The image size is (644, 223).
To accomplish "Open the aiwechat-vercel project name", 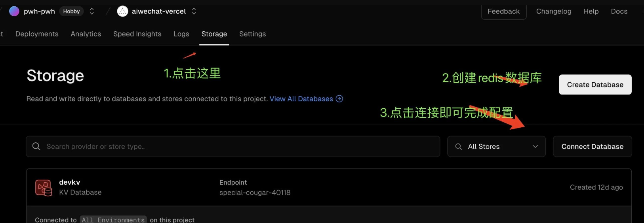I will (x=159, y=11).
